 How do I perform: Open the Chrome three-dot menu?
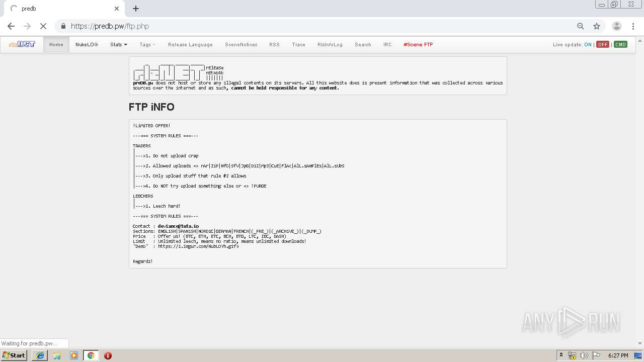pyautogui.click(x=633, y=26)
